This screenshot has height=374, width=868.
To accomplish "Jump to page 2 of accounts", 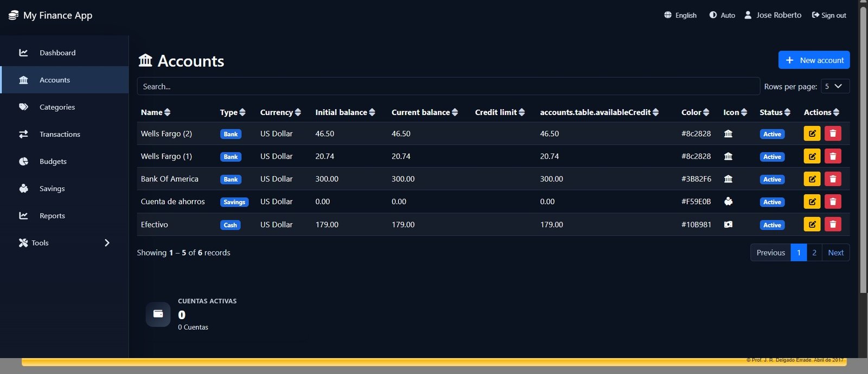I will click(814, 252).
